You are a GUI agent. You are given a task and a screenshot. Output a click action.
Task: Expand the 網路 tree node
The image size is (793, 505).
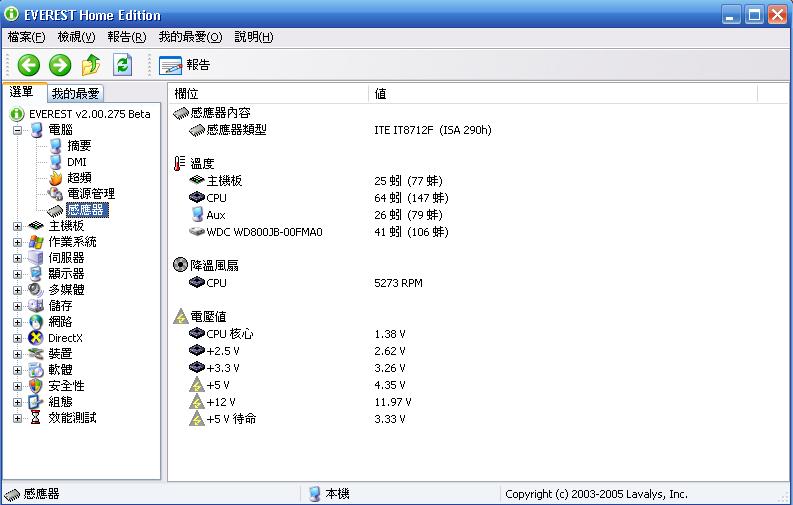click(18, 323)
